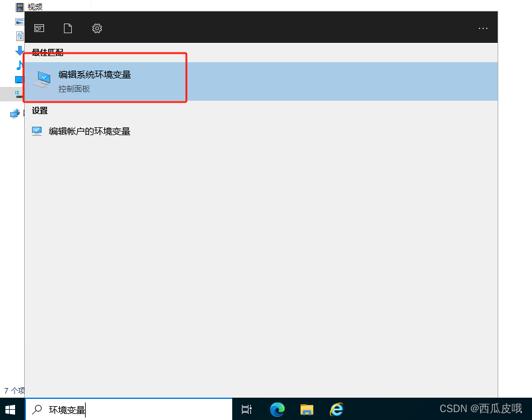Image resolution: width=532 pixels, height=420 pixels.
Task: Click the Music note icon in the sidebar
Action: point(19,64)
